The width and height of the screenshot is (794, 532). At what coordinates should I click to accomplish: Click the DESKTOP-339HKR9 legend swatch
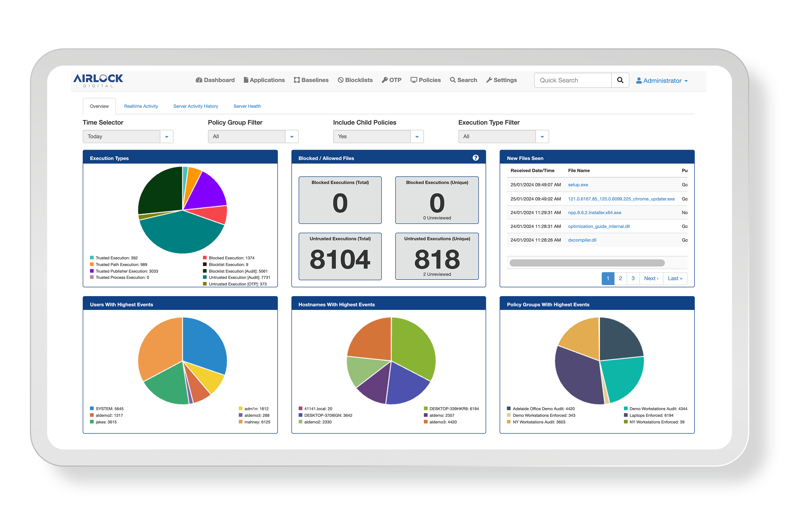425,408
